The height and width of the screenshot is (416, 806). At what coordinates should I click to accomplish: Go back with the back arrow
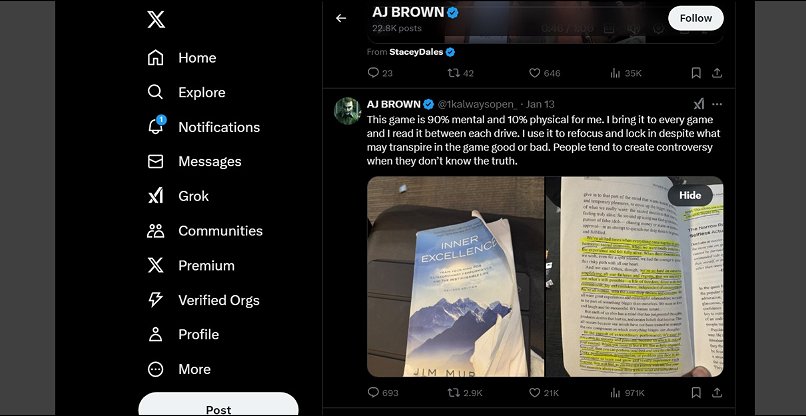pyautogui.click(x=341, y=18)
